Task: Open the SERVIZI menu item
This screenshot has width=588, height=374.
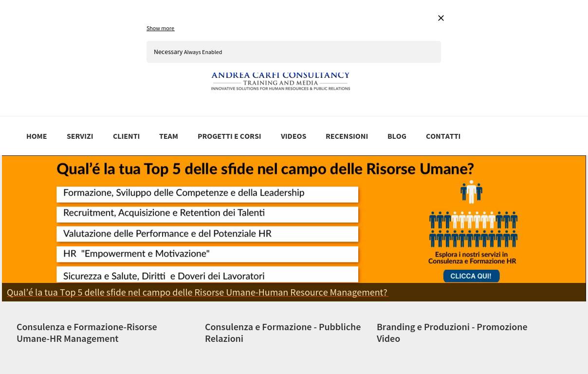Action: tap(80, 136)
